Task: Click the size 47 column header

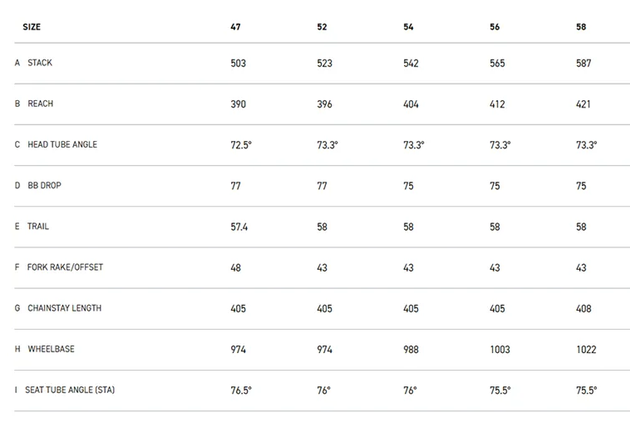Action: tap(235, 27)
